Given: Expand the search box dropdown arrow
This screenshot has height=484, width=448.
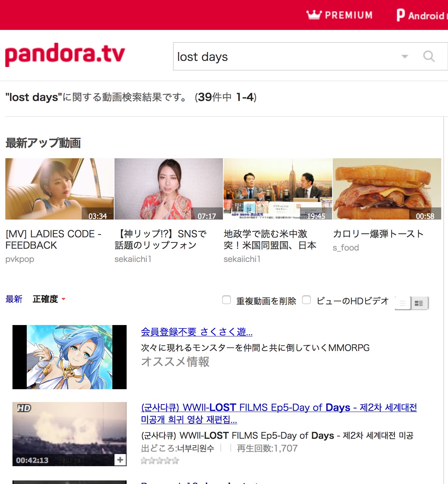Looking at the screenshot, I should tap(405, 56).
